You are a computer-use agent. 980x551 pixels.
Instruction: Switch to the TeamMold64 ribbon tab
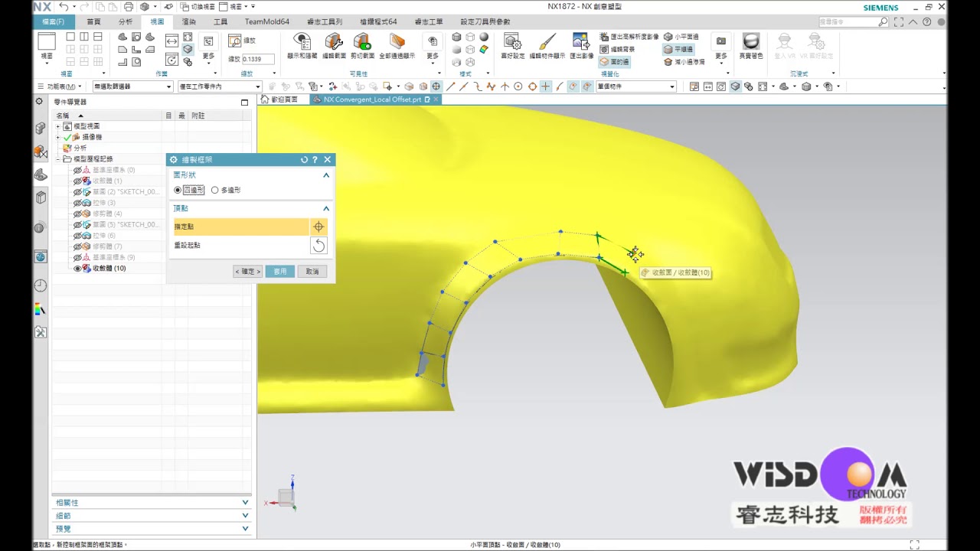click(267, 21)
